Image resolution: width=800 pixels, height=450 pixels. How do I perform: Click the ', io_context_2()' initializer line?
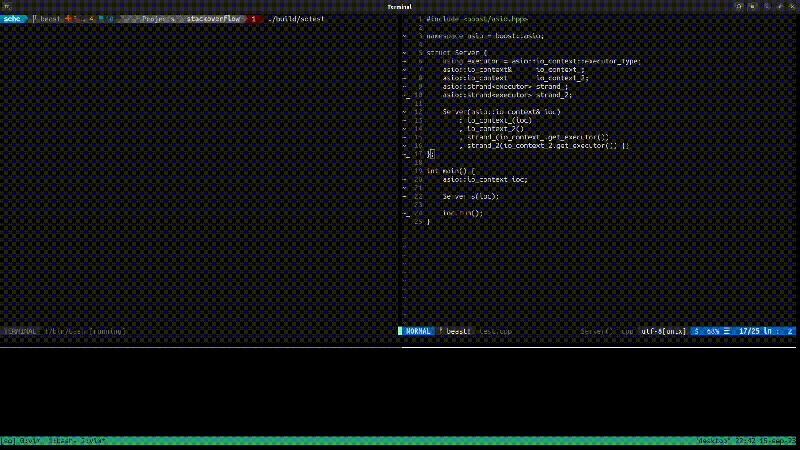(x=491, y=129)
